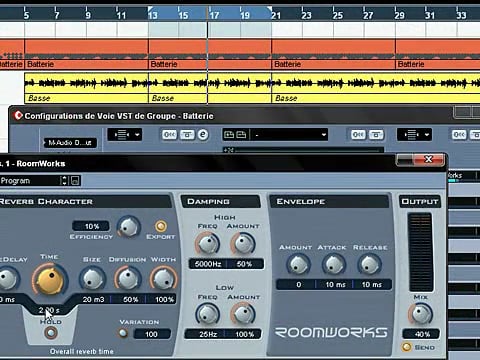Select the 100% width value
Image resolution: width=480 pixels, height=360 pixels.
tap(164, 299)
